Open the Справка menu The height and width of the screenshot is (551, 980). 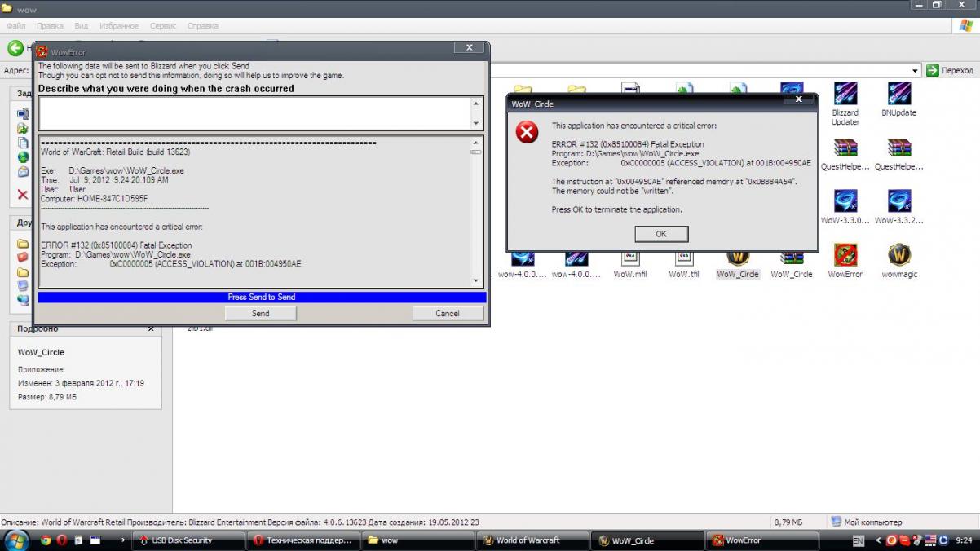[202, 26]
